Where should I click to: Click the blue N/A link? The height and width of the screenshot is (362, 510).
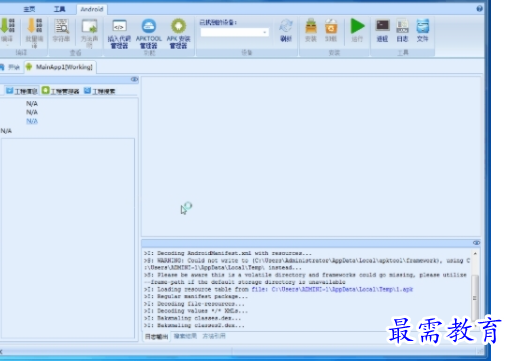[x=32, y=121]
